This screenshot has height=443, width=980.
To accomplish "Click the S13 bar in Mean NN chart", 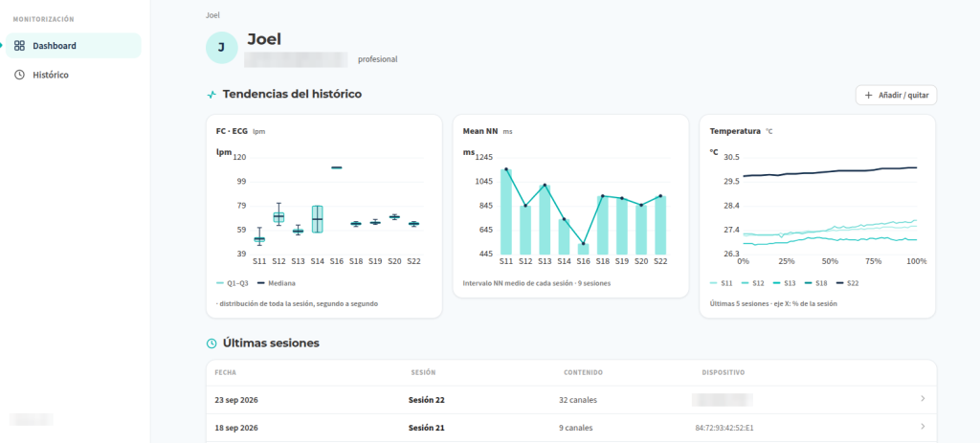I will click(x=545, y=219).
